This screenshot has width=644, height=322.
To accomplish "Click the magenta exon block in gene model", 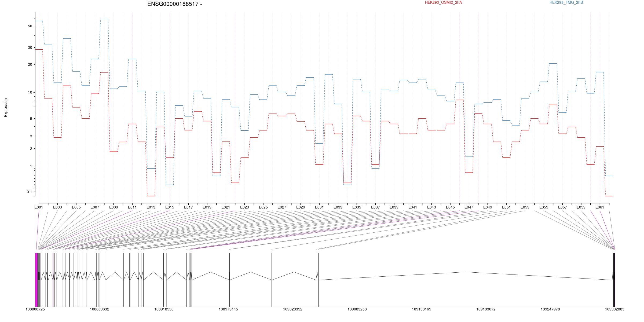I will (36, 280).
